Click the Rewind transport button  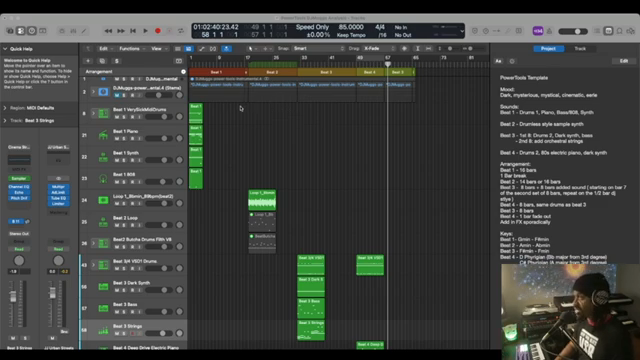click(x=108, y=31)
